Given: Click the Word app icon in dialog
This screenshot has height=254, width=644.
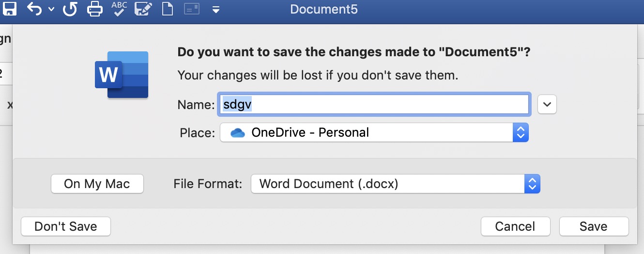Looking at the screenshot, I should pos(122,75).
